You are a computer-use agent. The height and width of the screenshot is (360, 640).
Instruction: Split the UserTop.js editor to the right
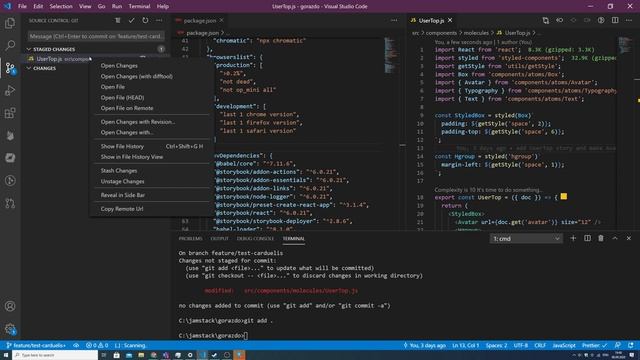(615, 20)
